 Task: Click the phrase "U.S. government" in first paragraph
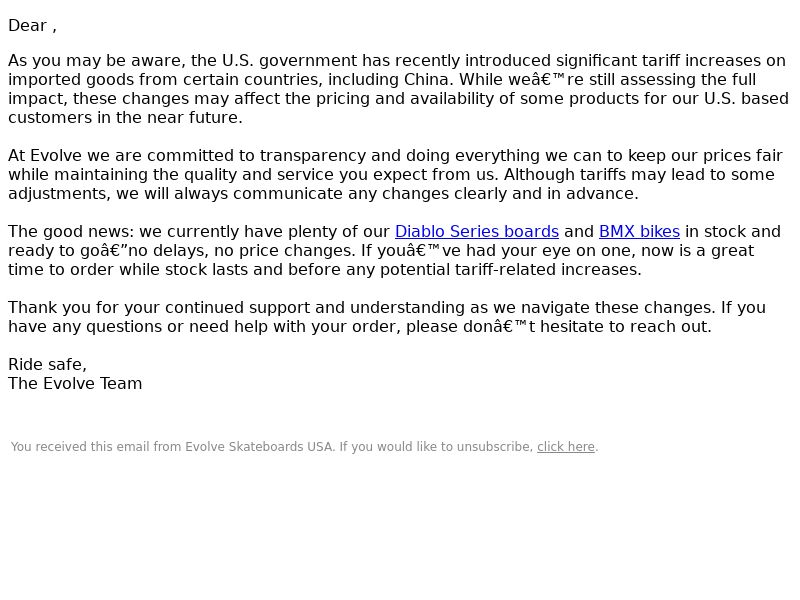(x=289, y=61)
